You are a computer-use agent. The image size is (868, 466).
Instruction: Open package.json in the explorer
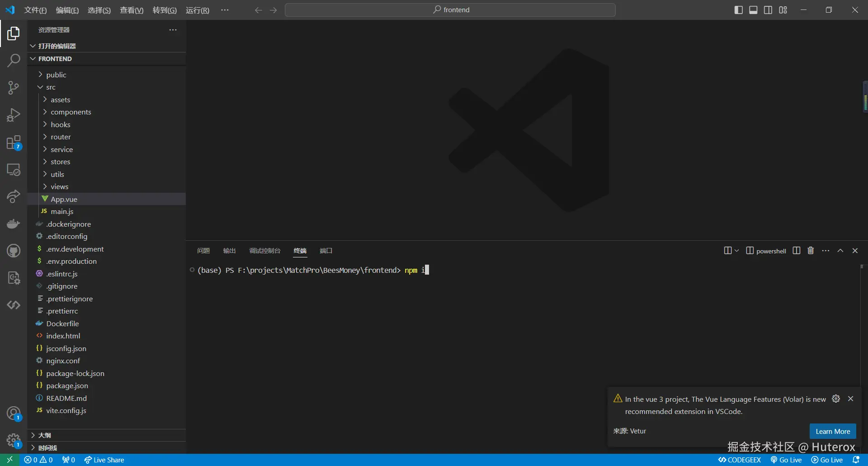pyautogui.click(x=107, y=386)
